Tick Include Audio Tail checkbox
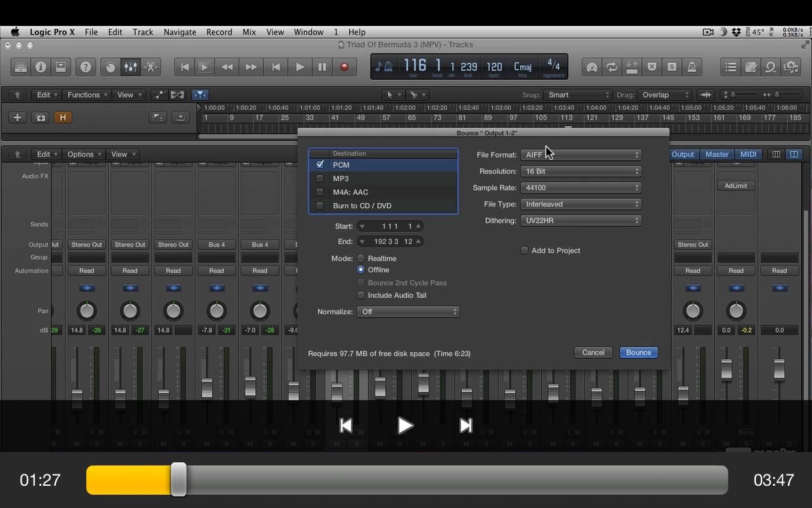 click(x=361, y=295)
